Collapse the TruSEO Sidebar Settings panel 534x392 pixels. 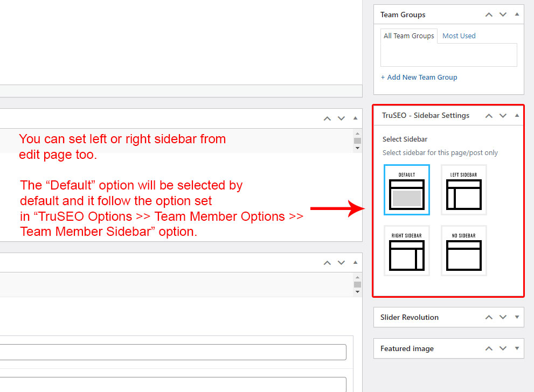pyautogui.click(x=517, y=115)
